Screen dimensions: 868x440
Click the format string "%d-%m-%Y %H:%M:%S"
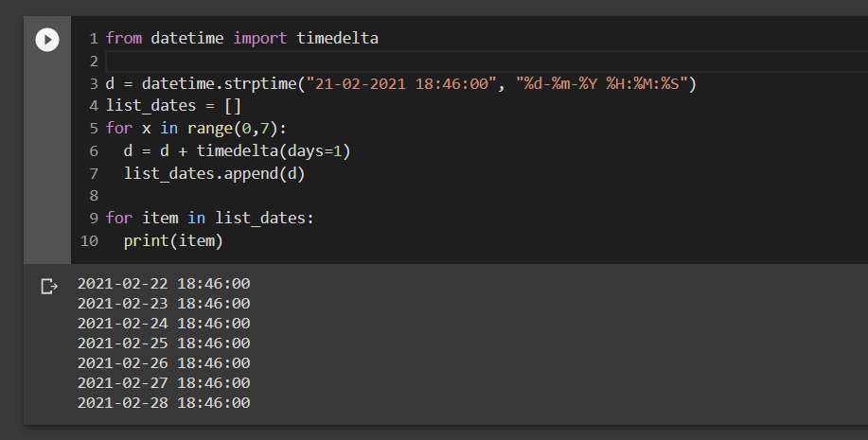click(602, 83)
